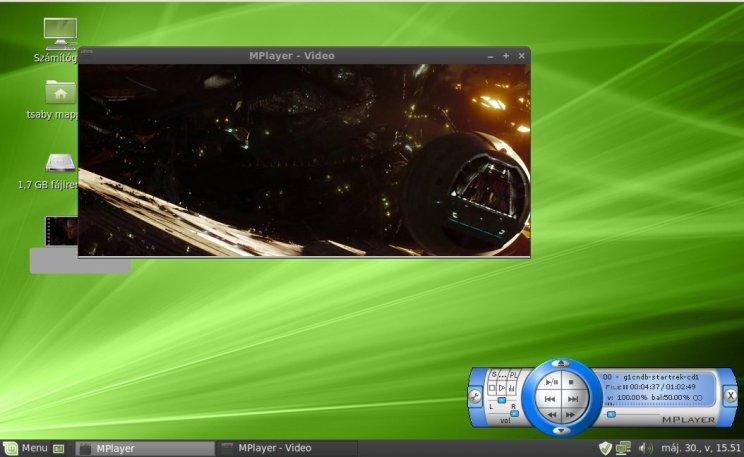Click the video frame in the MPlayer - Video window
The image size is (744, 457).
point(304,160)
